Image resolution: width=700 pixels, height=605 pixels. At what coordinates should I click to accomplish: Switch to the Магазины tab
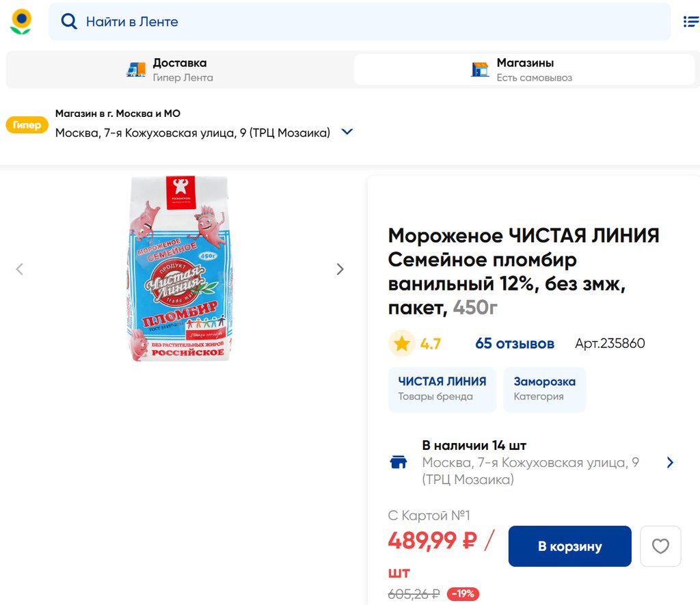(x=524, y=69)
